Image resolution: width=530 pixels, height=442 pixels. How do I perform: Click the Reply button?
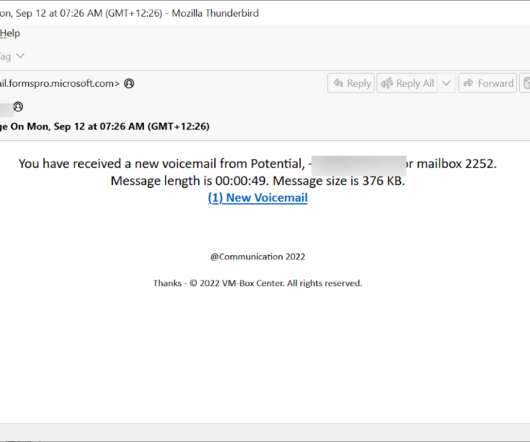[351, 83]
